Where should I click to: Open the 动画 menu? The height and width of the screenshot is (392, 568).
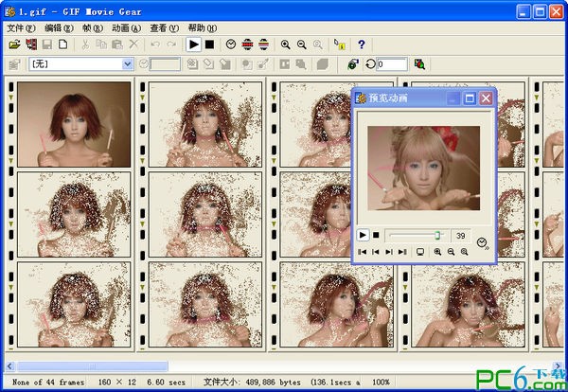[127, 27]
